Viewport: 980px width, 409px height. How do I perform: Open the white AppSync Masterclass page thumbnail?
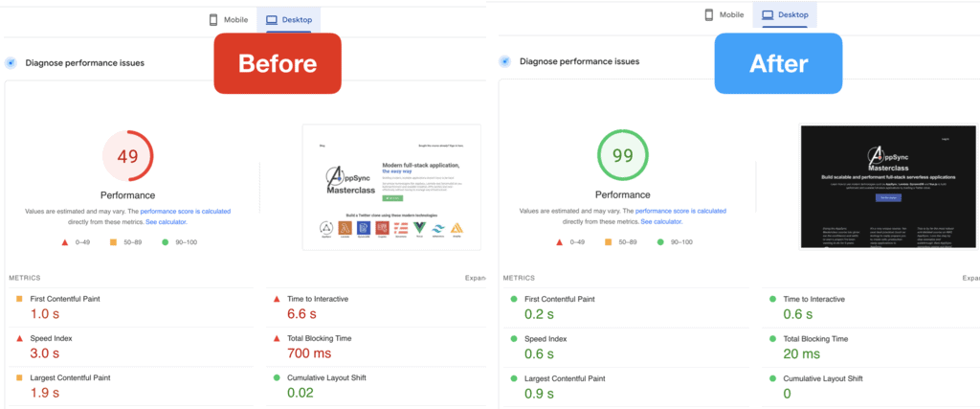[x=387, y=187]
